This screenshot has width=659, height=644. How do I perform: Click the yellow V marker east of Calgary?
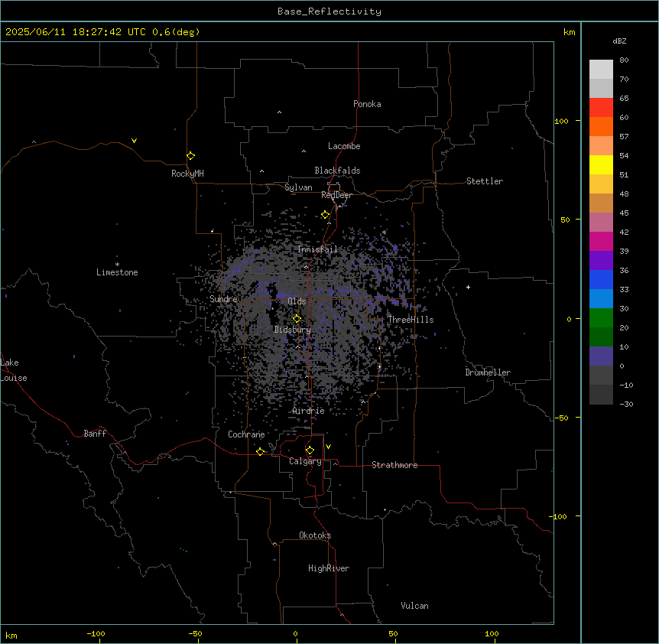click(328, 447)
